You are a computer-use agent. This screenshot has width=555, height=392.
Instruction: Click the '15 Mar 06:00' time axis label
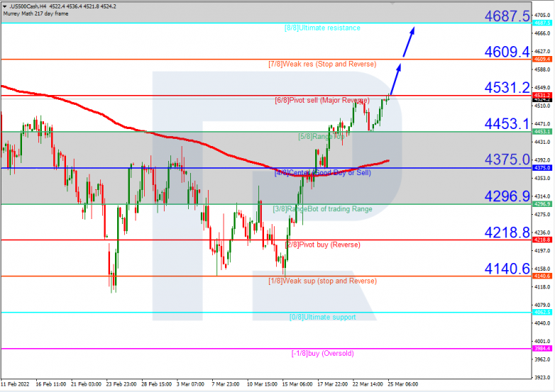297,384
